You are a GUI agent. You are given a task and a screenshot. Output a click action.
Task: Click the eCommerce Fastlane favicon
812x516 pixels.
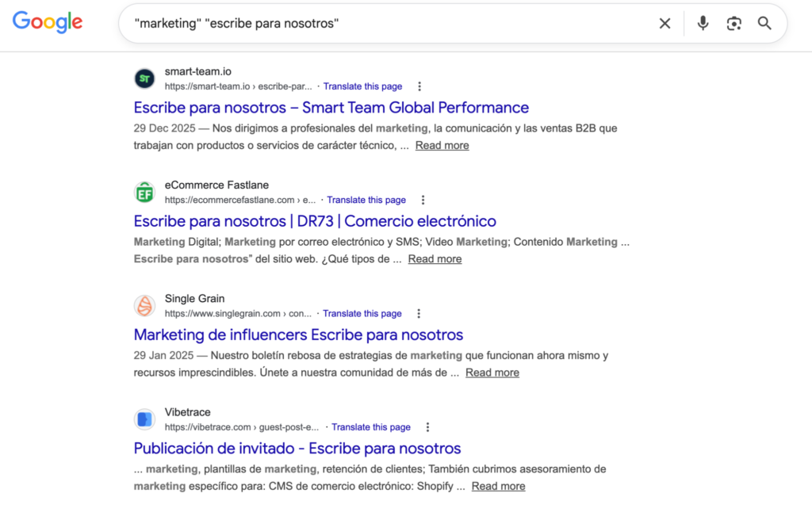pos(144,192)
